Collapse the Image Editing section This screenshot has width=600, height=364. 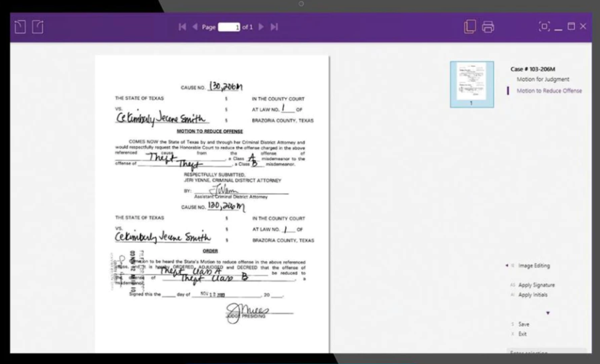pyautogui.click(x=507, y=265)
